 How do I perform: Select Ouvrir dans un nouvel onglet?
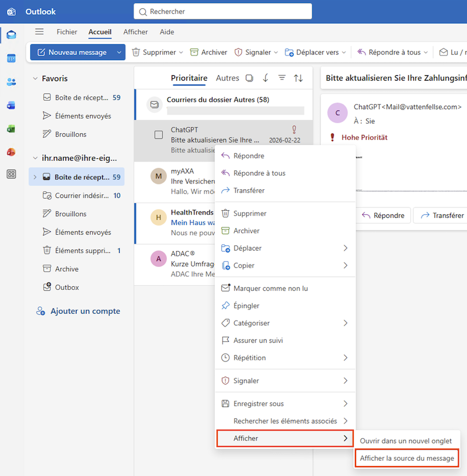(407, 441)
